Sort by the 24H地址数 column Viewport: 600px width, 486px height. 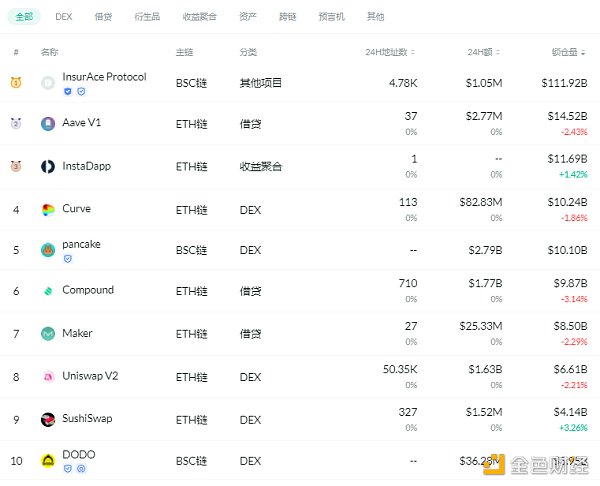point(390,51)
